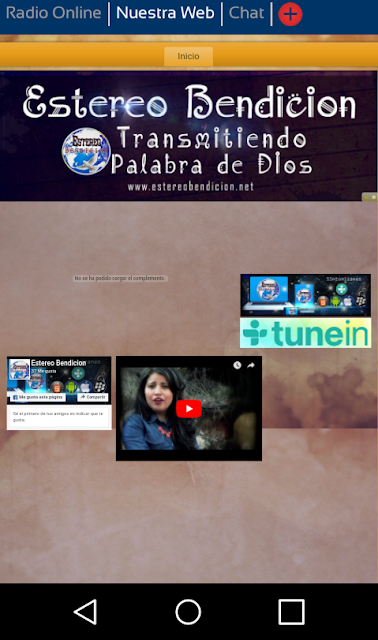Tap the Sintonízanos devices banner image
Viewport: 378px width, 640px height.
(x=305, y=295)
